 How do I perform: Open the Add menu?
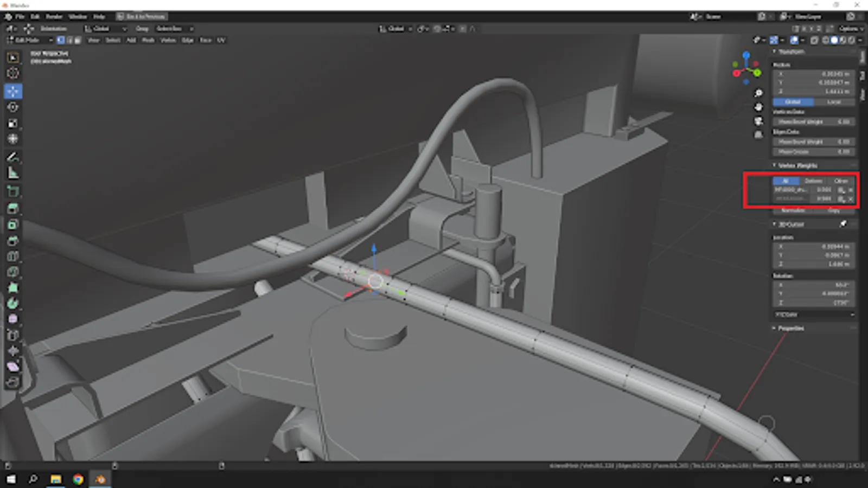point(130,40)
